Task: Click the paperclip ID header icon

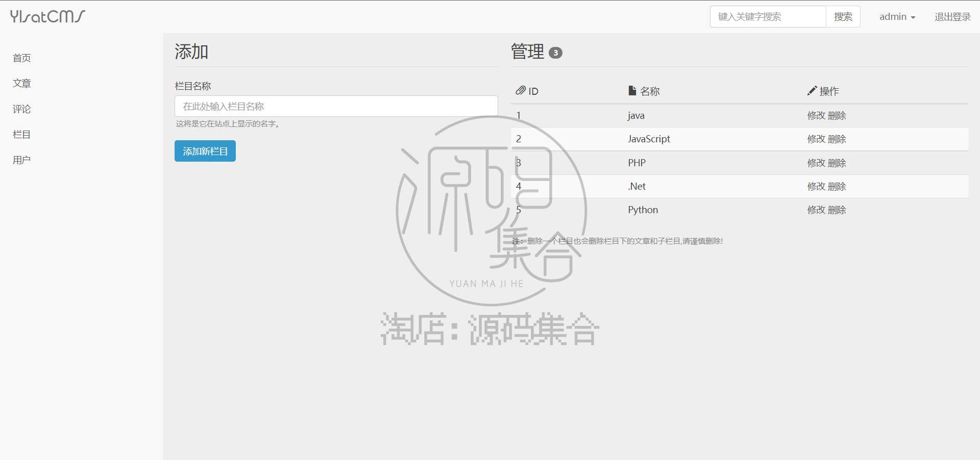Action: tap(520, 91)
